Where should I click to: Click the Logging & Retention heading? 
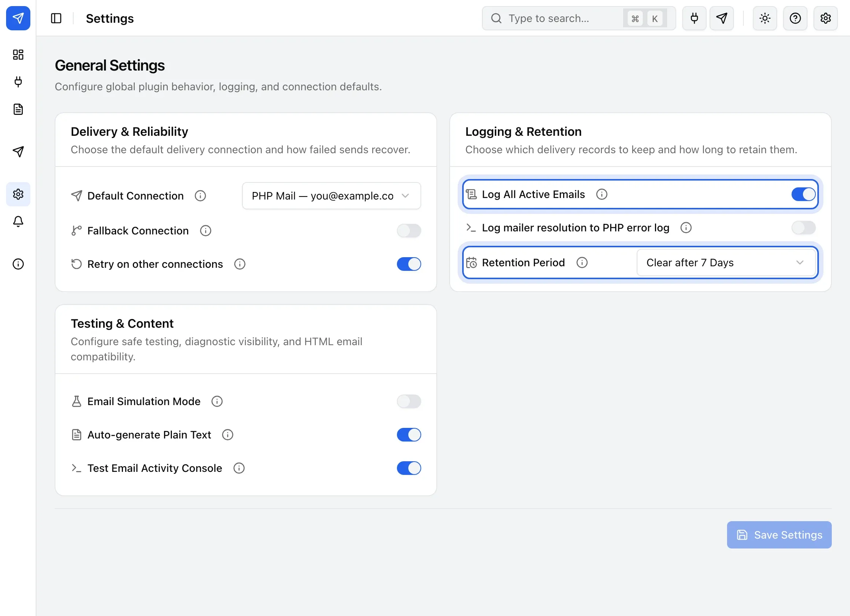point(523,132)
